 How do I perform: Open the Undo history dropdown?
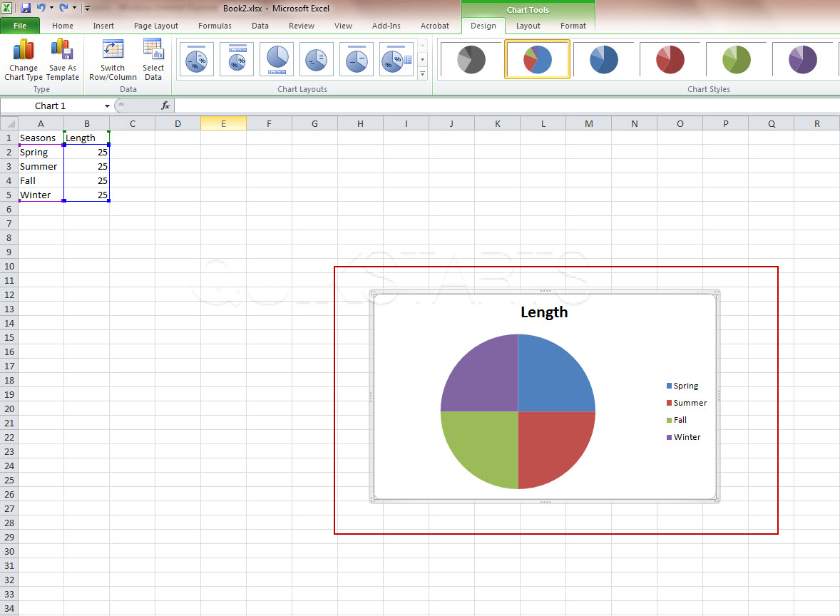click(x=51, y=8)
